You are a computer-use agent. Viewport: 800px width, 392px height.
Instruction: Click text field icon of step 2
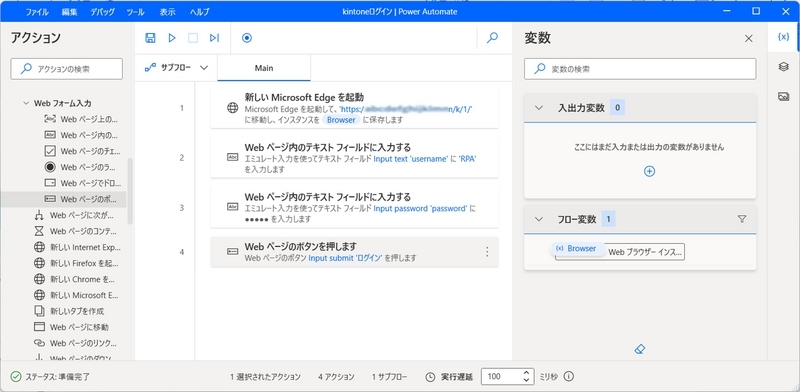pos(232,157)
